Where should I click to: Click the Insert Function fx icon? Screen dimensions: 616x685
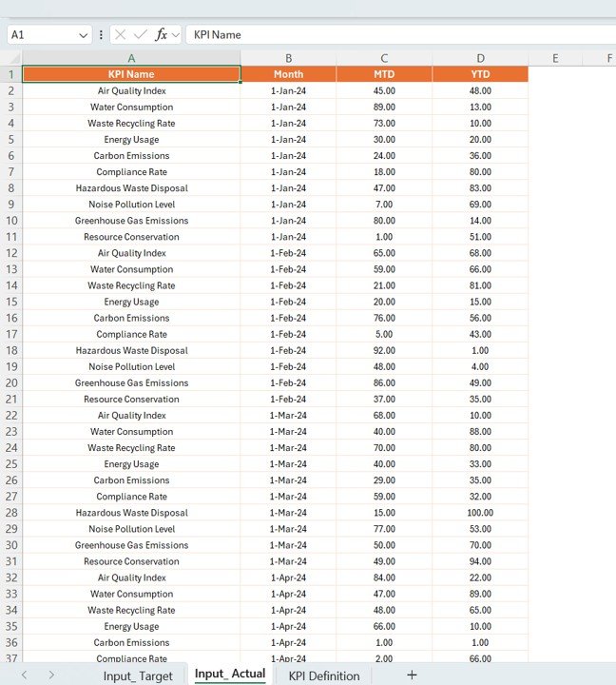coord(162,34)
